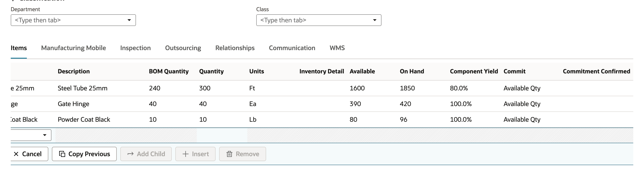Click the Inventory Detail column header
Screen dimensions: 644x179
point(322,72)
